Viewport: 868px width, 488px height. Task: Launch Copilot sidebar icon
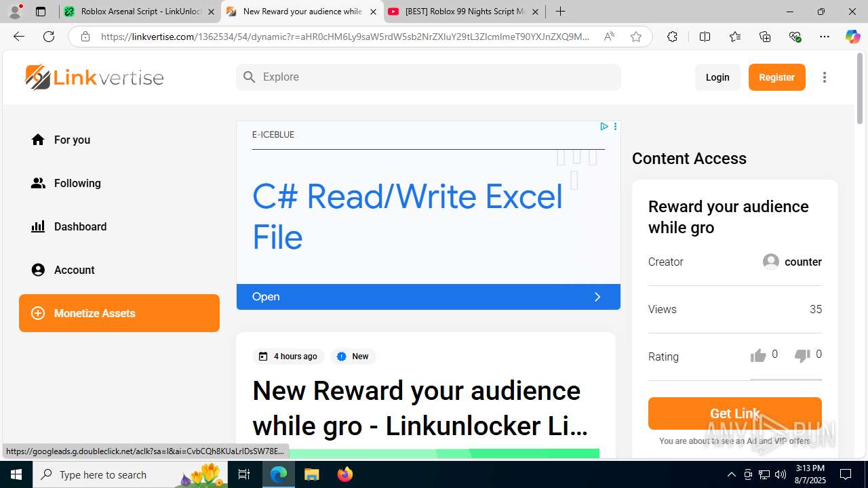pos(852,37)
